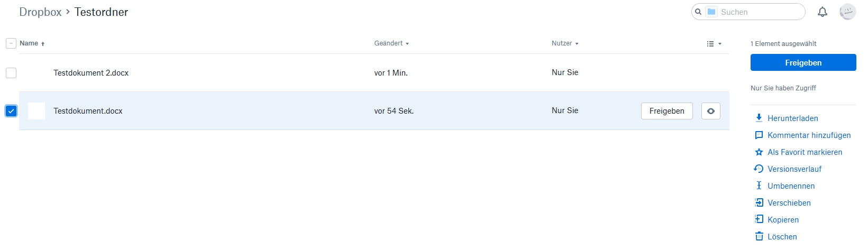Go to Dropbox root in breadcrumb
This screenshot has width=868, height=250.
click(x=40, y=12)
